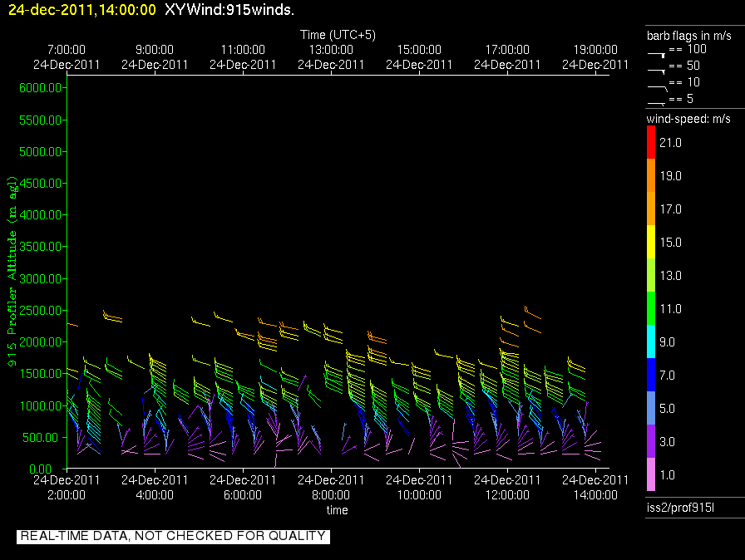
Task: Click the 'Time (UTC+5)' top axis label
Action: coord(337,35)
